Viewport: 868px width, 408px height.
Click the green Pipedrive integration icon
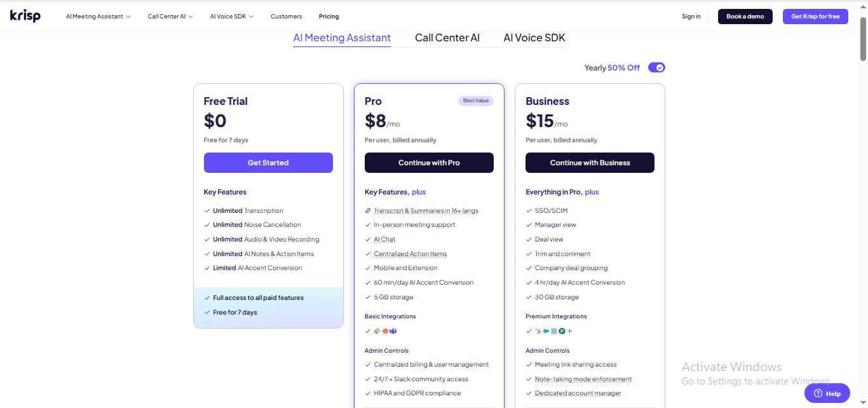562,331
